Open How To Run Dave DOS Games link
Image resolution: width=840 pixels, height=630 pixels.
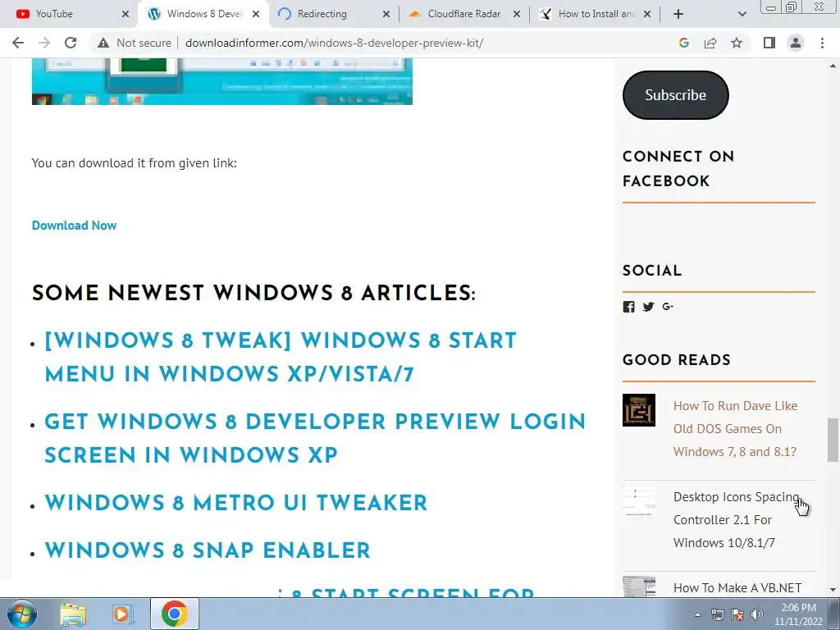[x=735, y=428]
